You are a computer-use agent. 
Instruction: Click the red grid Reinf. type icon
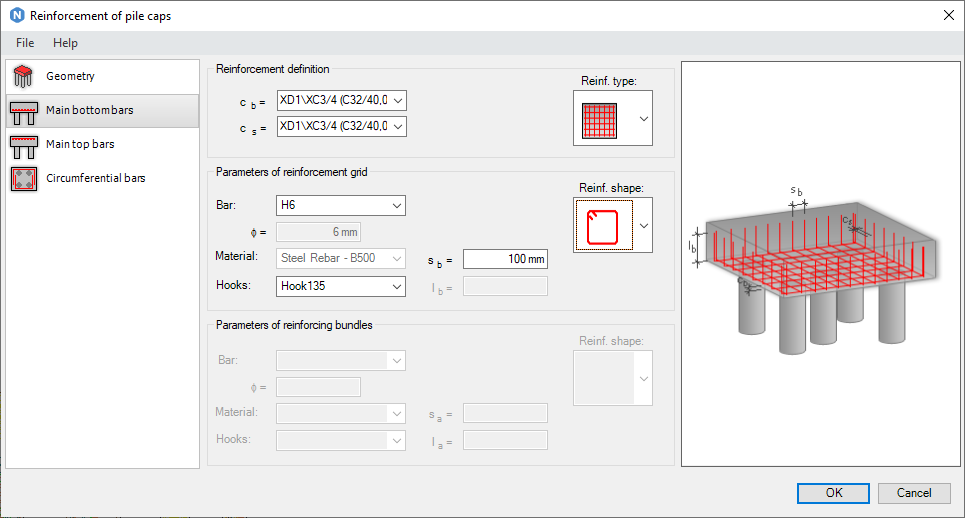[x=602, y=119]
